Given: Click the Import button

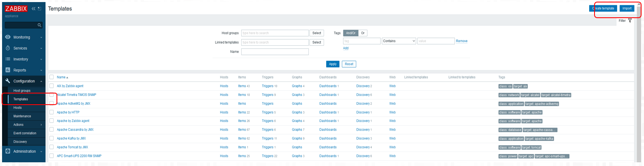Looking at the screenshot, I should (627, 8).
